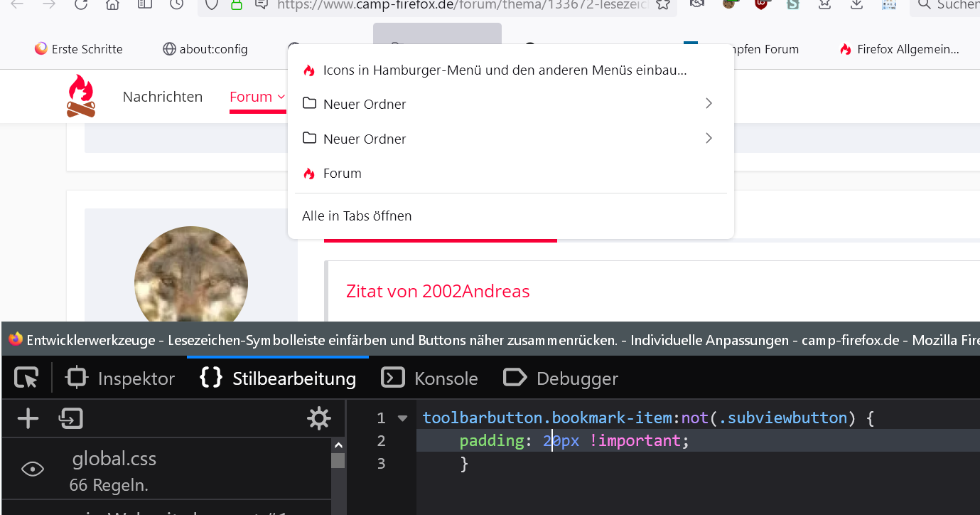Viewport: 980px width, 515px height.
Task: Go to the Nachrichten section
Action: click(163, 97)
